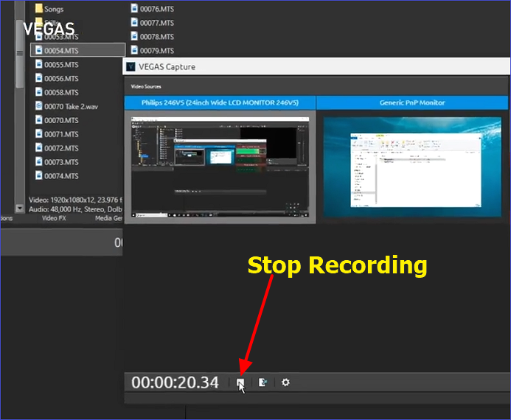Select the file 00054.MTS

point(60,50)
